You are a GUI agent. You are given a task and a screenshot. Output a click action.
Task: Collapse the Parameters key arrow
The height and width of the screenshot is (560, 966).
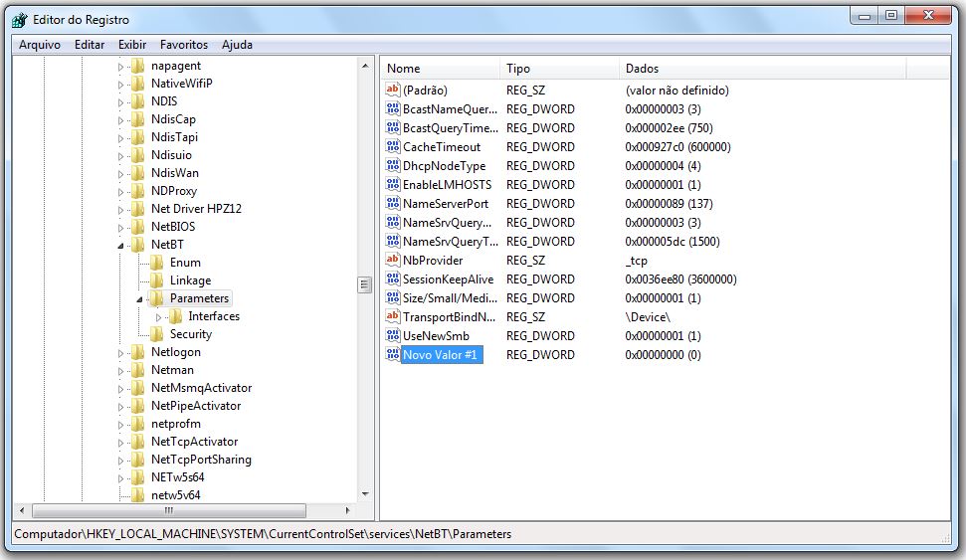coord(140,298)
